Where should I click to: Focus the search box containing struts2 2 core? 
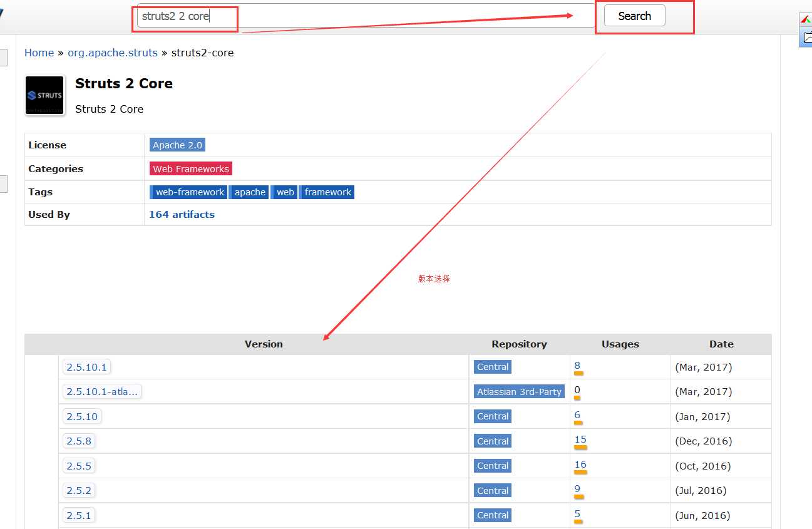point(366,16)
